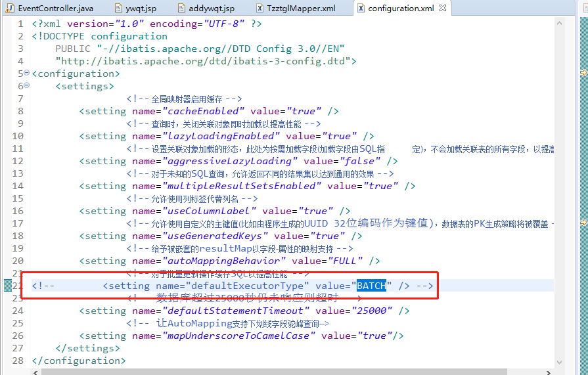Click the mapUnderscoreToCamelCase setting name
Screen dimensions: 588x375
coord(239,336)
